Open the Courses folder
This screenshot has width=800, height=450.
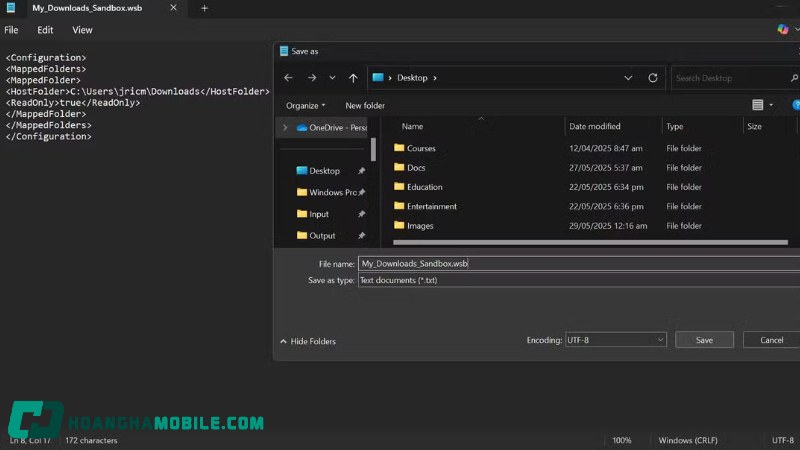tap(421, 148)
